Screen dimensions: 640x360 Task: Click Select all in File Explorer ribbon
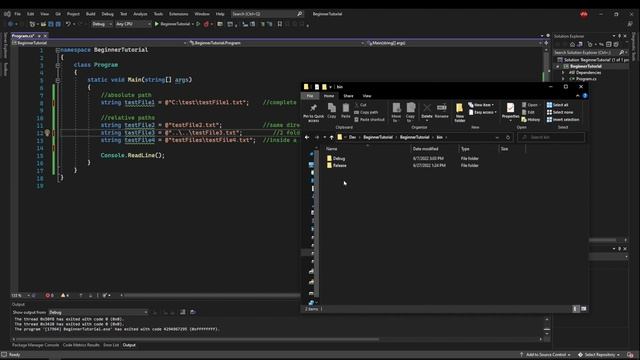tap(557, 105)
